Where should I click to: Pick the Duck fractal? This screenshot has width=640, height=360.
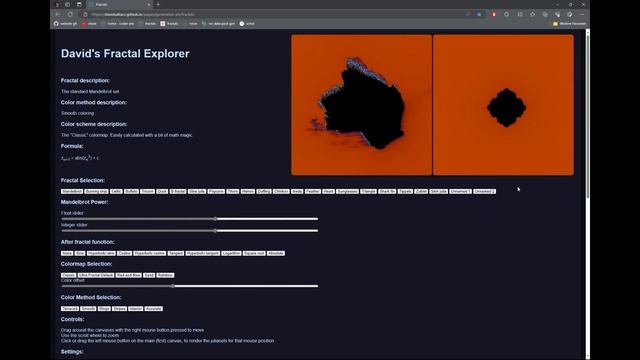tap(162, 191)
